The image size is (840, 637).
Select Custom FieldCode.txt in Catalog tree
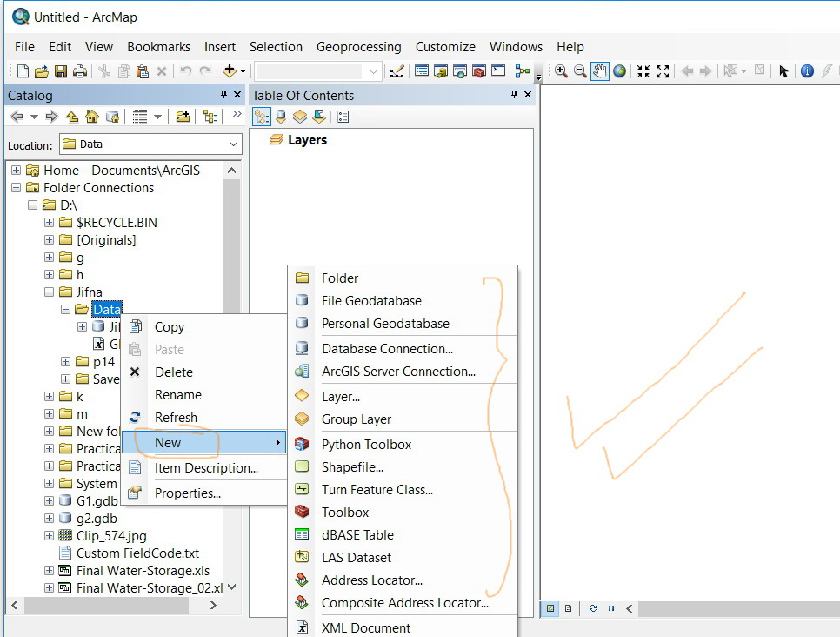pos(137,553)
